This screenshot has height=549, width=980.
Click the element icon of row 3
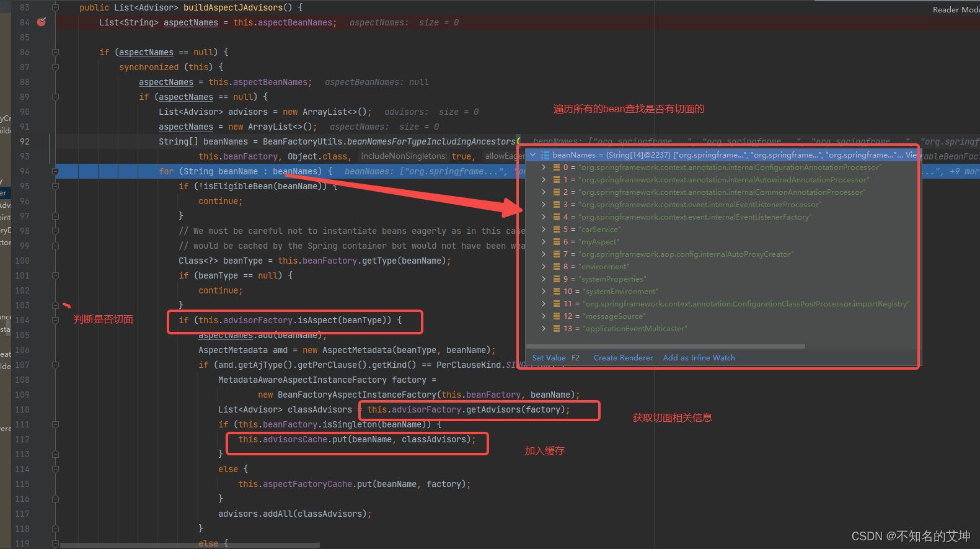tap(557, 205)
